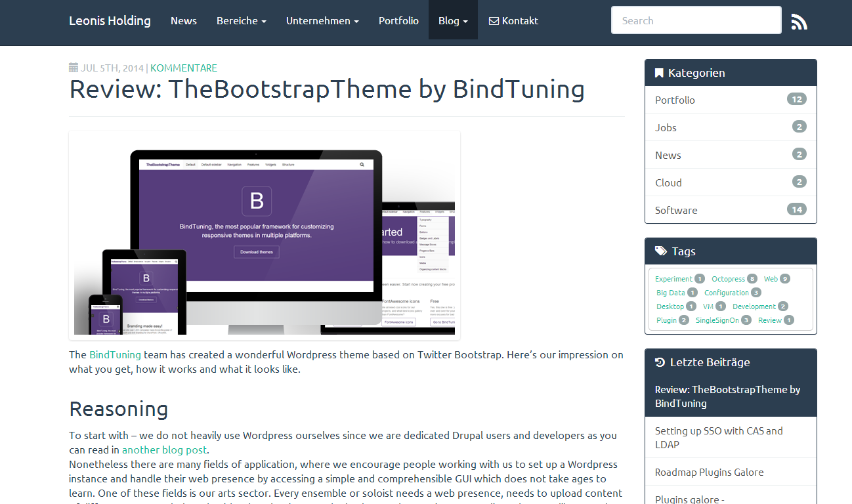Select the Software category
Image resolution: width=852 pixels, height=504 pixels.
point(731,210)
